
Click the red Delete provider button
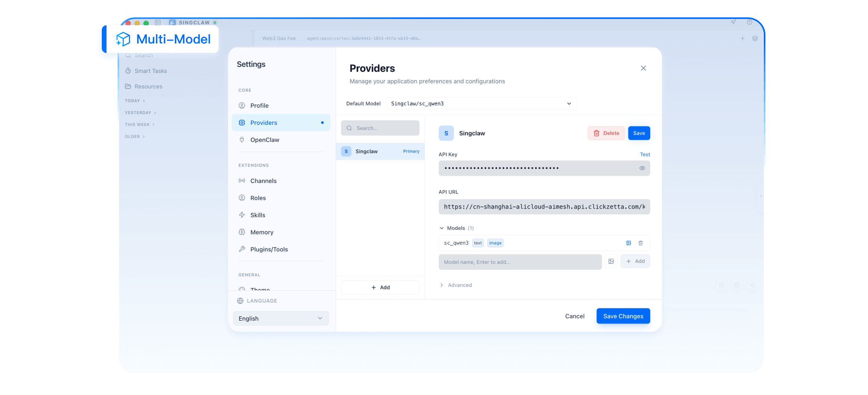pyautogui.click(x=606, y=133)
